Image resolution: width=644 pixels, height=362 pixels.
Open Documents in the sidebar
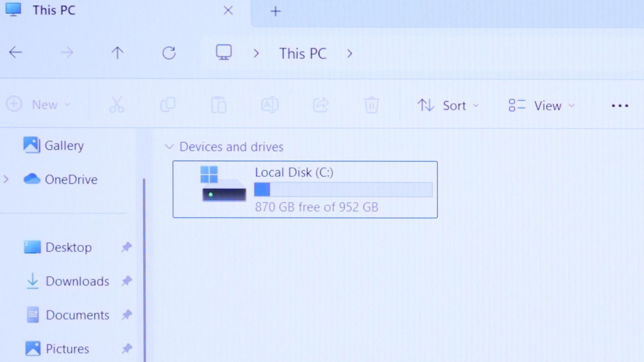68,315
